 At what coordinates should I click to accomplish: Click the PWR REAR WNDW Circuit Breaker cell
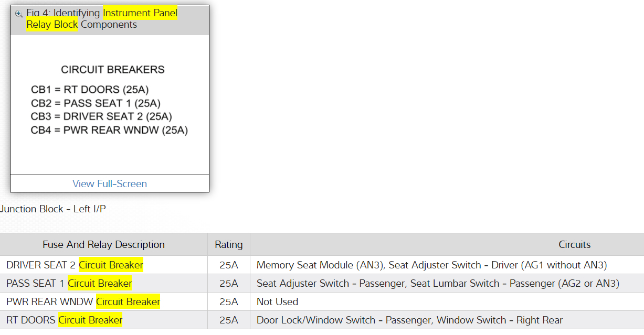click(83, 302)
